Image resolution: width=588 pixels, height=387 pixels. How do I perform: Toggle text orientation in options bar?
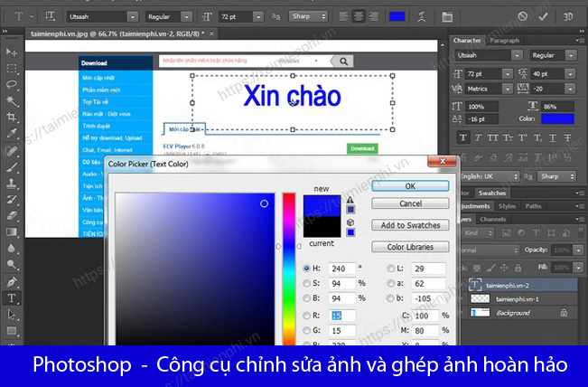point(50,16)
